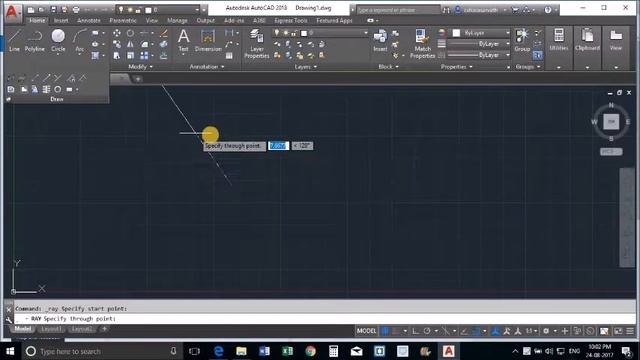Click the ViewCube top face
This screenshot has height=360, width=640.
tap(611, 122)
